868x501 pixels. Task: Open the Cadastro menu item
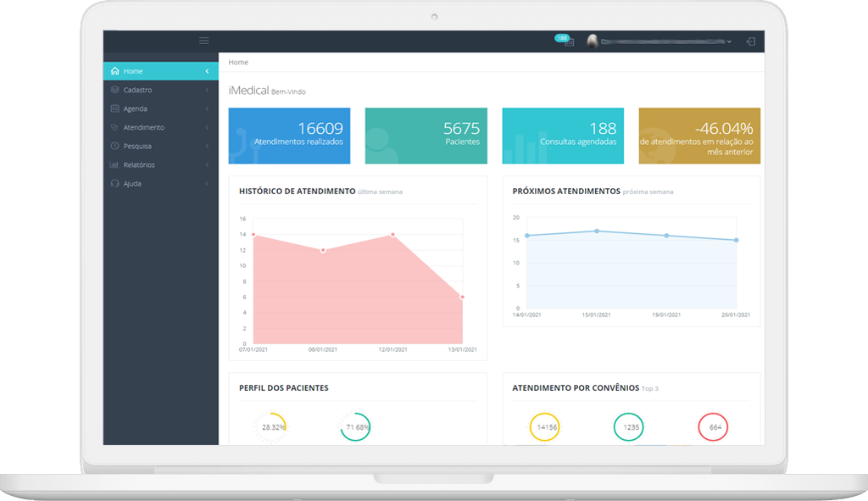tap(160, 90)
